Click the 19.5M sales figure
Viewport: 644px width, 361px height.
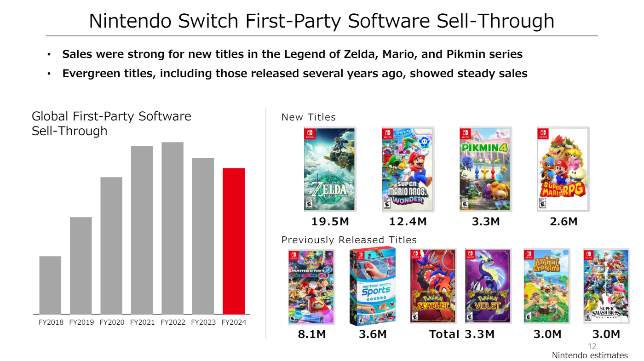click(x=330, y=222)
